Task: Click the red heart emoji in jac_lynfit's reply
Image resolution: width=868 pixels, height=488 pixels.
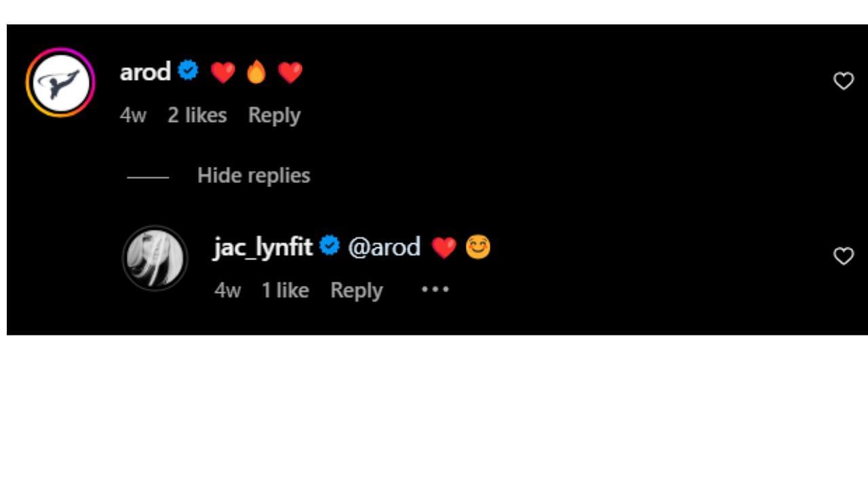Action: tap(444, 247)
